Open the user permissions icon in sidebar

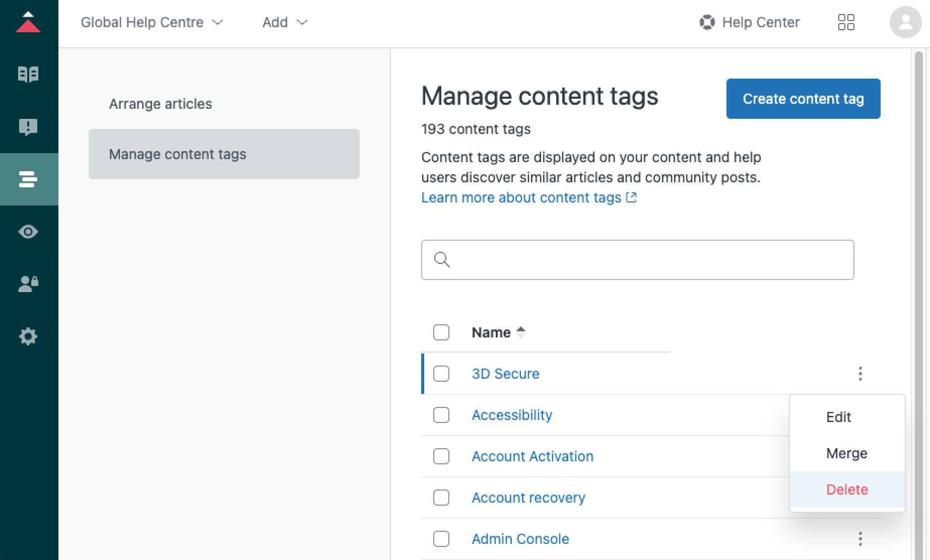(29, 284)
